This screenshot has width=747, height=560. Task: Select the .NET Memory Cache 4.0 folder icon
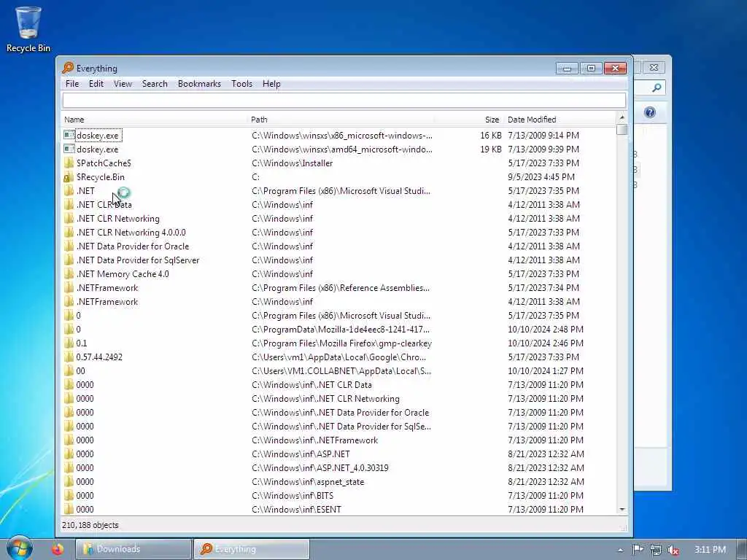click(x=69, y=274)
